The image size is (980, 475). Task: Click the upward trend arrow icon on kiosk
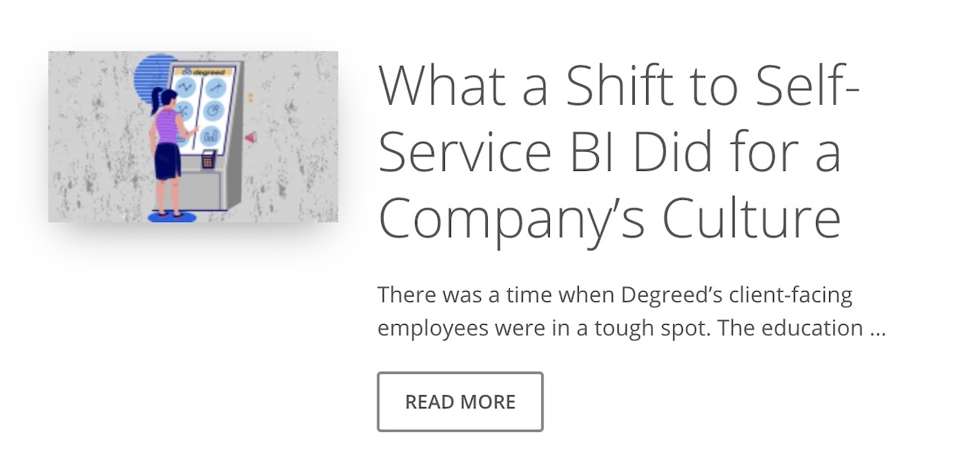click(x=216, y=87)
